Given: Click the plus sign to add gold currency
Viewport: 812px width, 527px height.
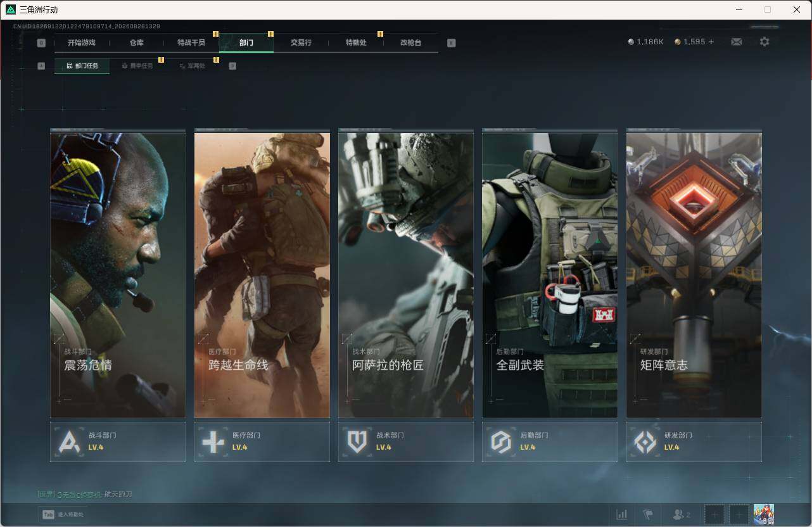Looking at the screenshot, I should click(711, 42).
